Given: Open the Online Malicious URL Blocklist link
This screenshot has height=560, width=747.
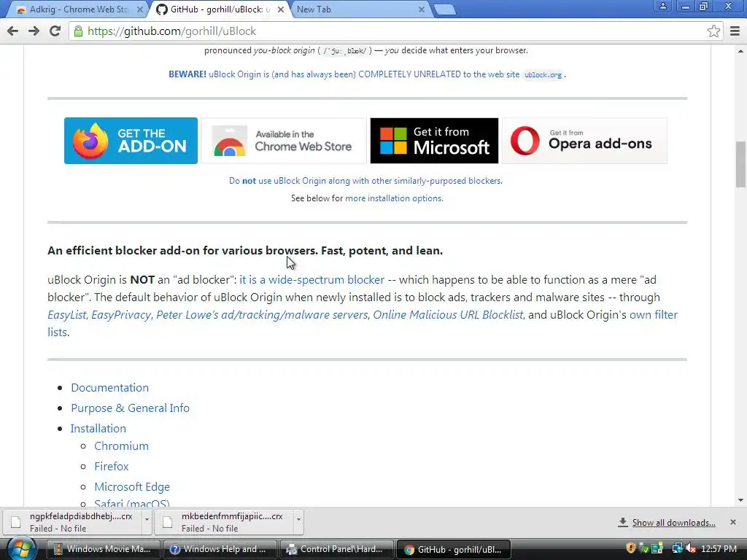Looking at the screenshot, I should [448, 315].
